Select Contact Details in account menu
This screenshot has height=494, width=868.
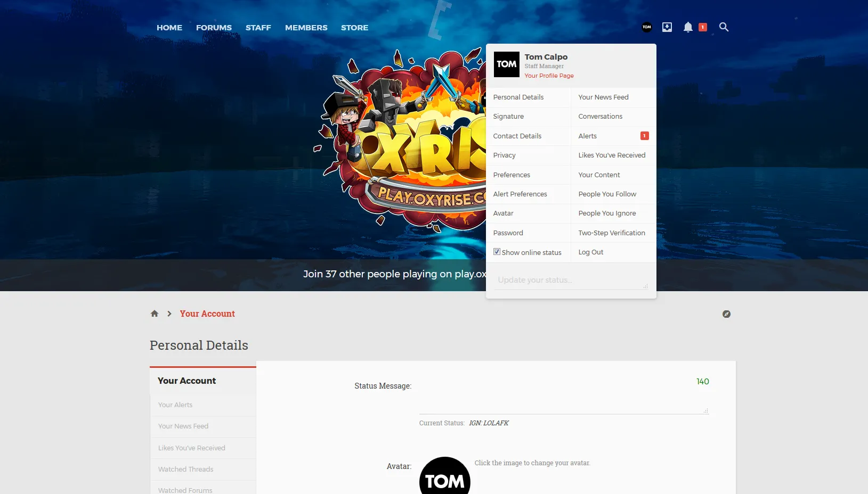[529, 136]
